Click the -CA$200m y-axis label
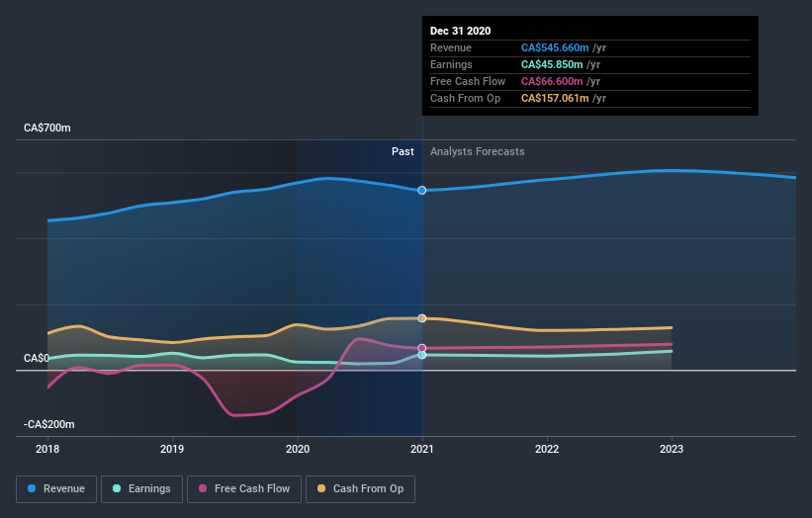This screenshot has width=812, height=518. pyautogui.click(x=49, y=424)
